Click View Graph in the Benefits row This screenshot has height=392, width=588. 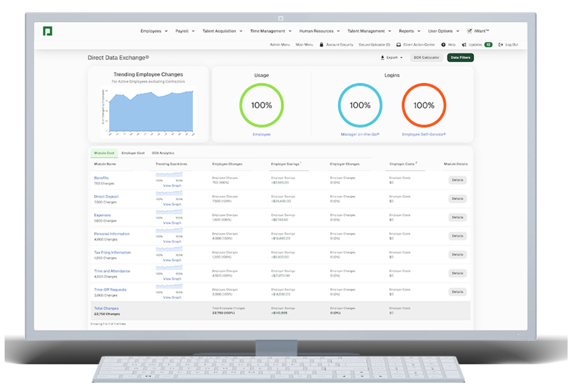click(x=172, y=185)
